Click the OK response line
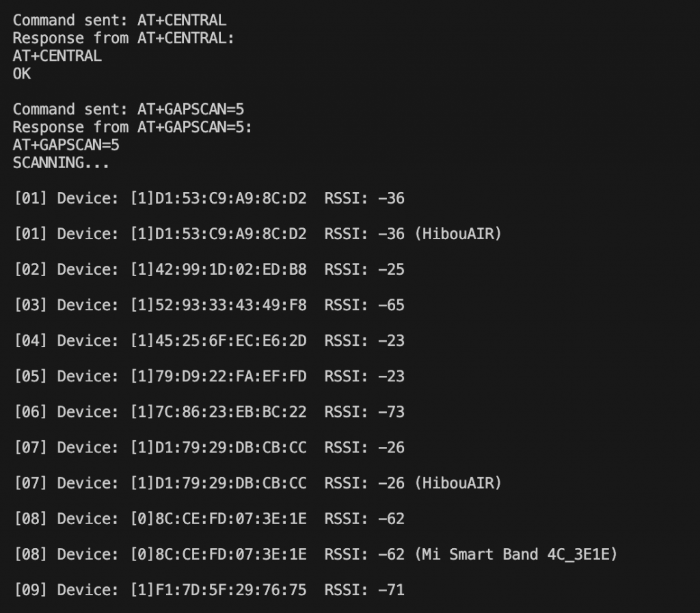The height and width of the screenshot is (613, 700). (x=22, y=74)
